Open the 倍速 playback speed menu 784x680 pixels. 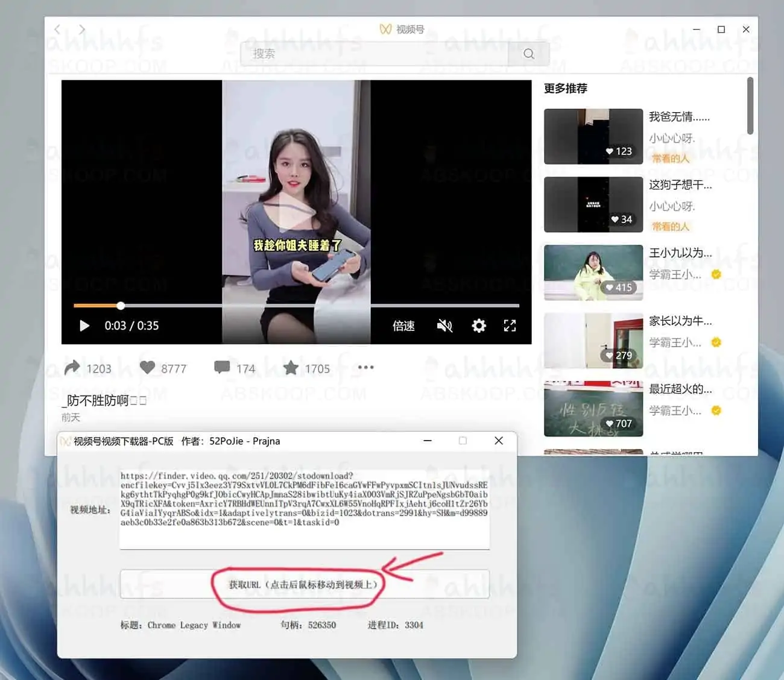[403, 326]
